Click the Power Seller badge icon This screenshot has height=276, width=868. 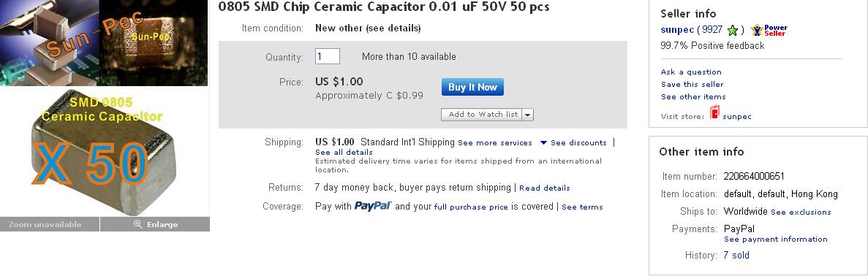pos(769,30)
